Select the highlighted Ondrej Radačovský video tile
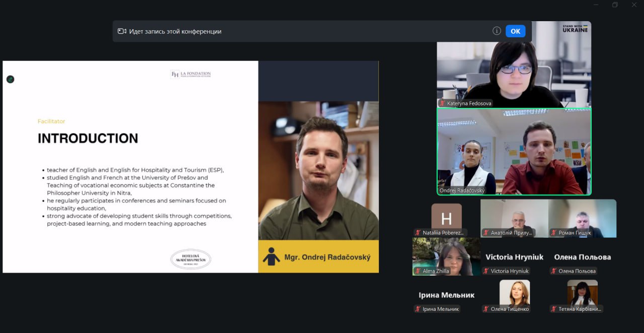This screenshot has height=333, width=644. coord(514,151)
